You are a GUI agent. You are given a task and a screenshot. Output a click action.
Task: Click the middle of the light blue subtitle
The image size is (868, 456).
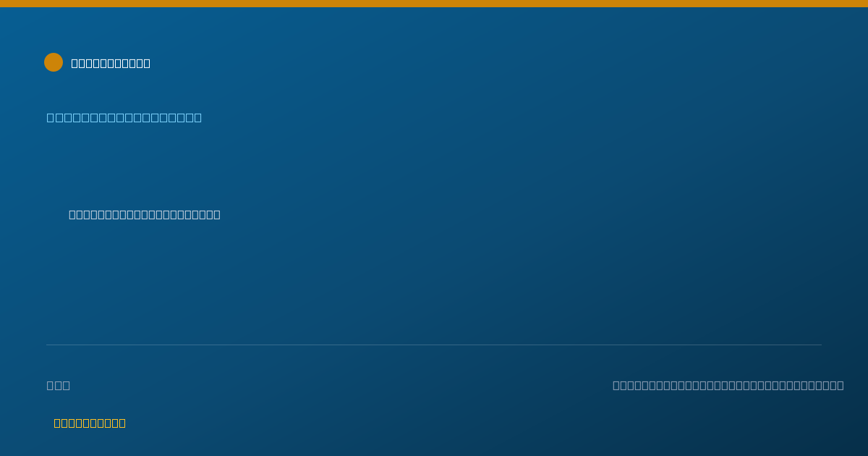click(124, 117)
